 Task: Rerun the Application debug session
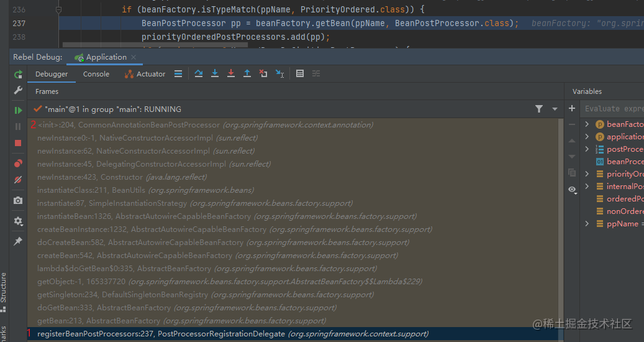[x=18, y=75]
